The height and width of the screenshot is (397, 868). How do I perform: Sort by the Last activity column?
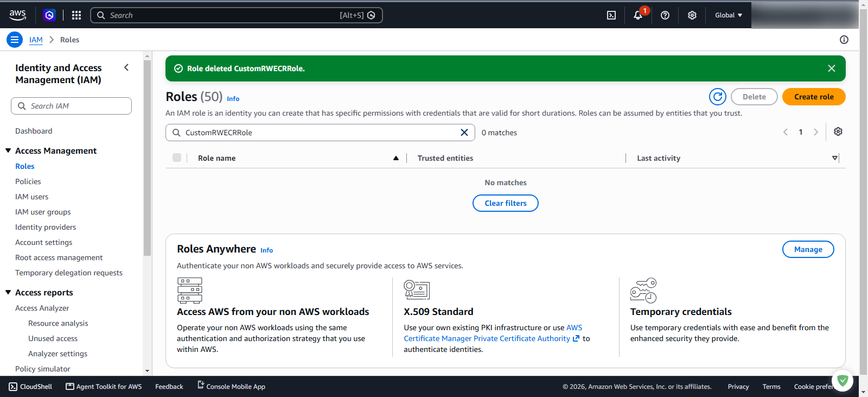[x=659, y=158]
